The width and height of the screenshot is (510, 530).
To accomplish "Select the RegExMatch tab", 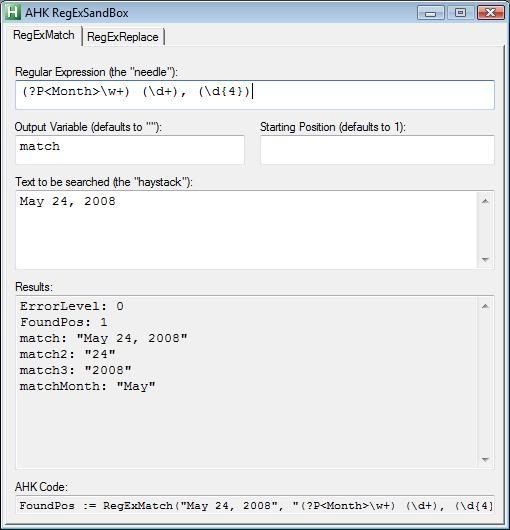I will (43, 35).
